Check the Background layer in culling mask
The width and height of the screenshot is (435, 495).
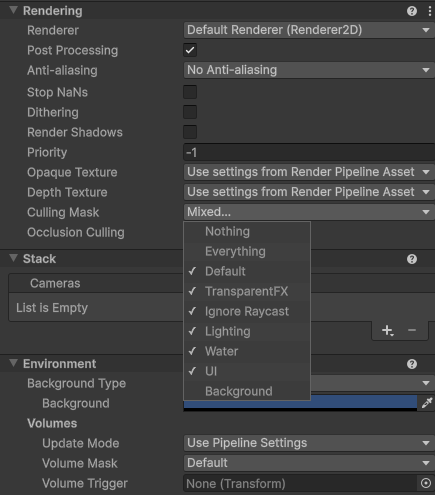(247, 391)
